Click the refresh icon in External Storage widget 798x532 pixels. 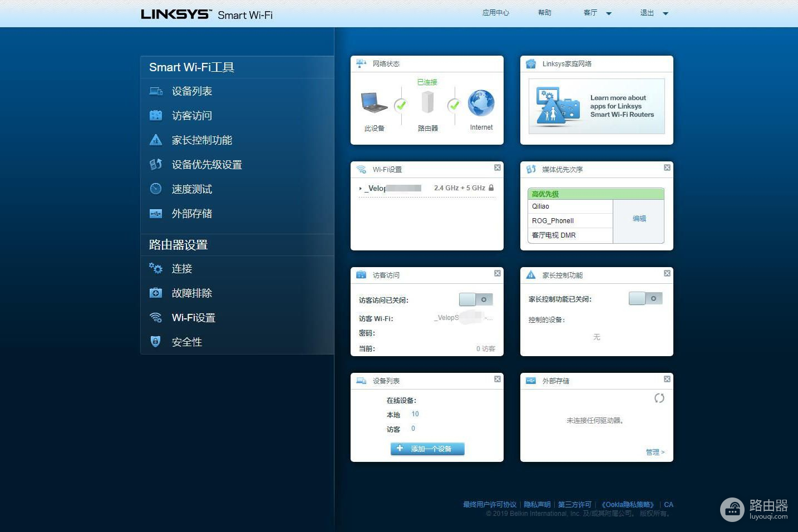pyautogui.click(x=659, y=398)
